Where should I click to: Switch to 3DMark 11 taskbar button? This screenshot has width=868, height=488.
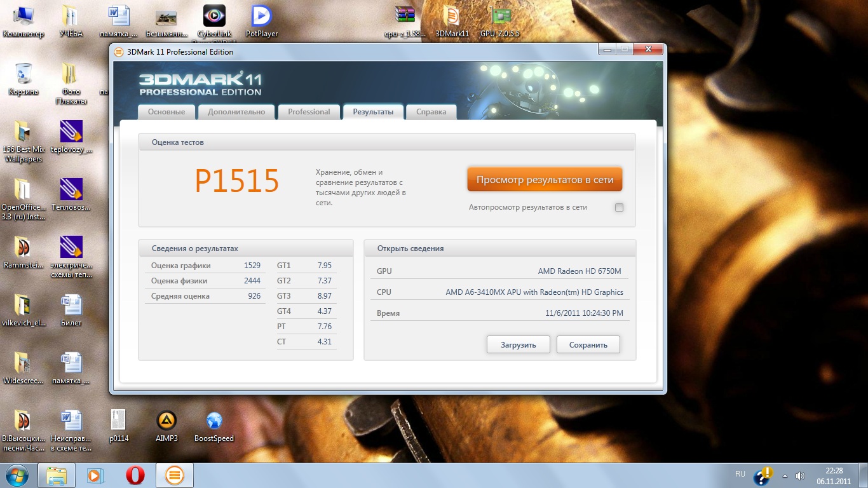(174, 475)
